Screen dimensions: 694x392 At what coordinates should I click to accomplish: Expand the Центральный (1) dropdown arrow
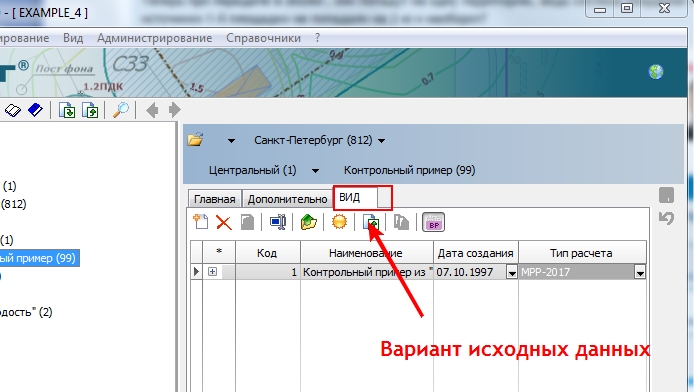316,171
